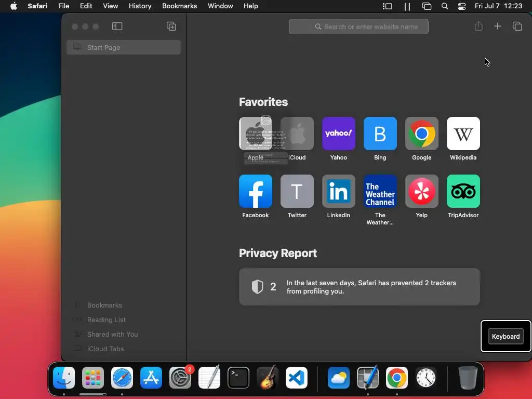Open the Yahoo favorite
This screenshot has width=532, height=399.
point(339,134)
